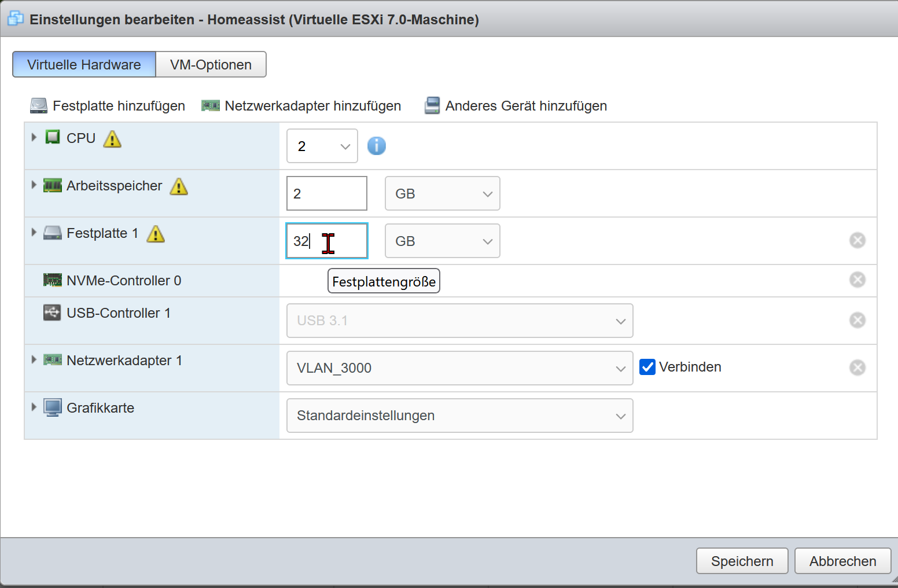
Task: Click the CPU warning triangle icon
Action: (x=112, y=139)
